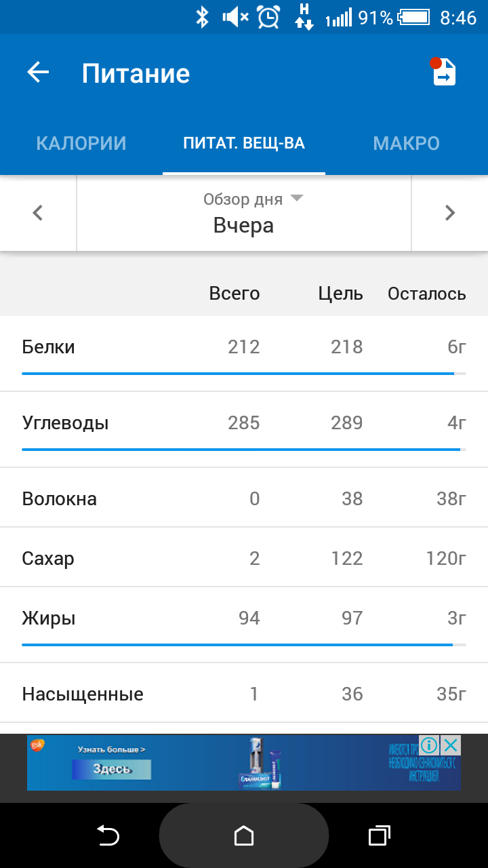Switch to the Калории tab
Image resolution: width=488 pixels, height=868 pixels.
pyautogui.click(x=81, y=144)
